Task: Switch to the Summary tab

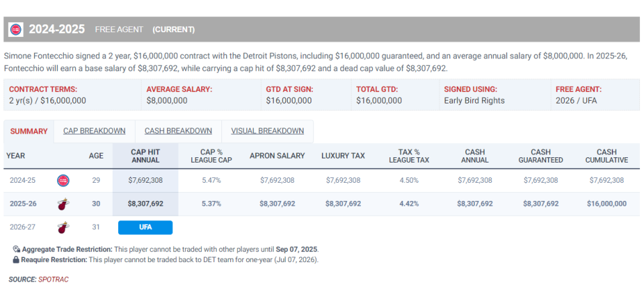Action: [x=29, y=131]
